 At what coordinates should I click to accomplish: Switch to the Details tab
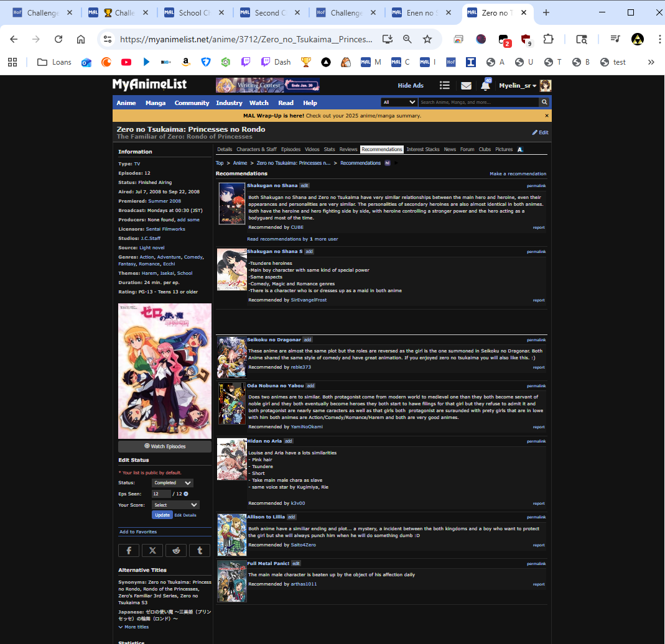(225, 150)
